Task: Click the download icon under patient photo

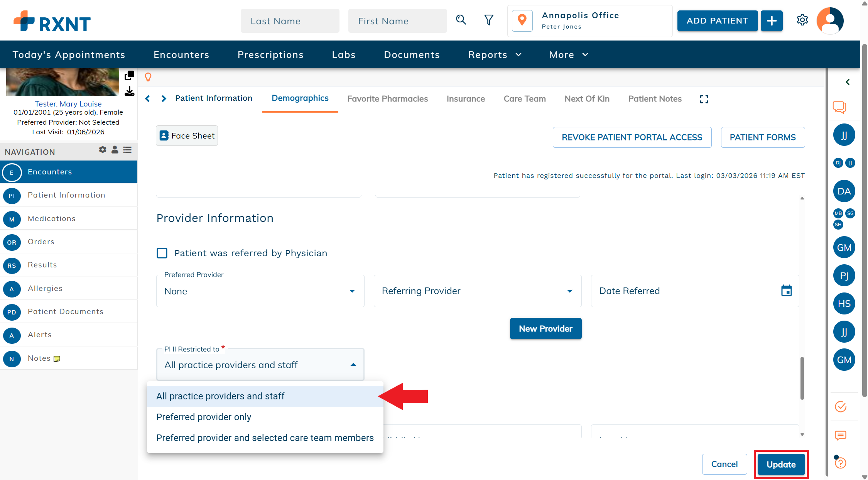Action: [130, 91]
